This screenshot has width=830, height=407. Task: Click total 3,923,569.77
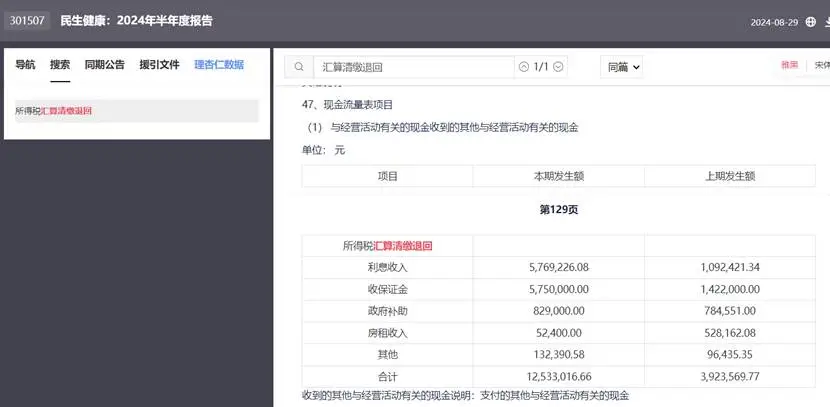730,377
